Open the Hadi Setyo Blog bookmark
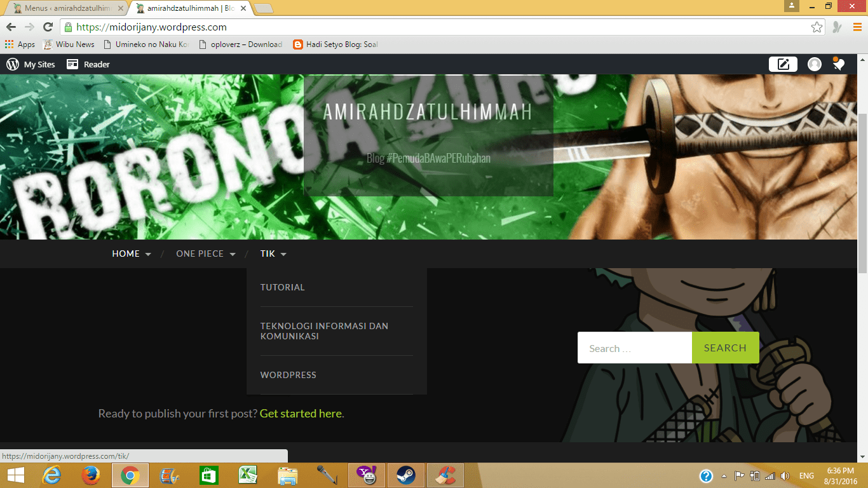 click(x=336, y=44)
